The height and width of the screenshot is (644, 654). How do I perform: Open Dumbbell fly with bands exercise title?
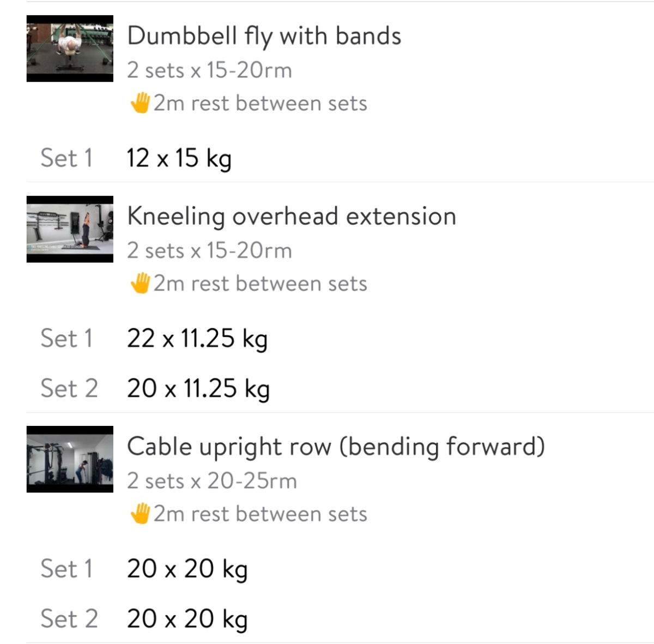[264, 36]
